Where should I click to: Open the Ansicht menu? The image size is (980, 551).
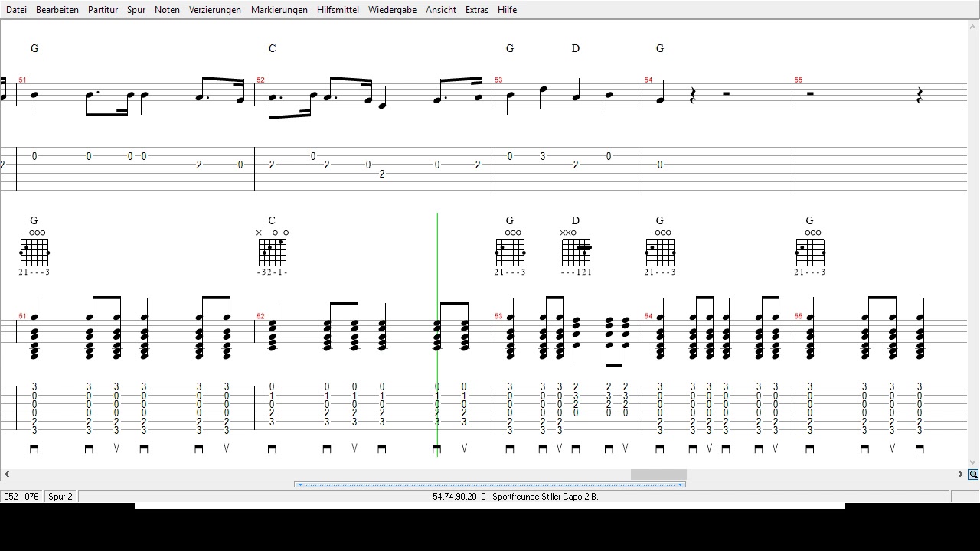coord(441,10)
